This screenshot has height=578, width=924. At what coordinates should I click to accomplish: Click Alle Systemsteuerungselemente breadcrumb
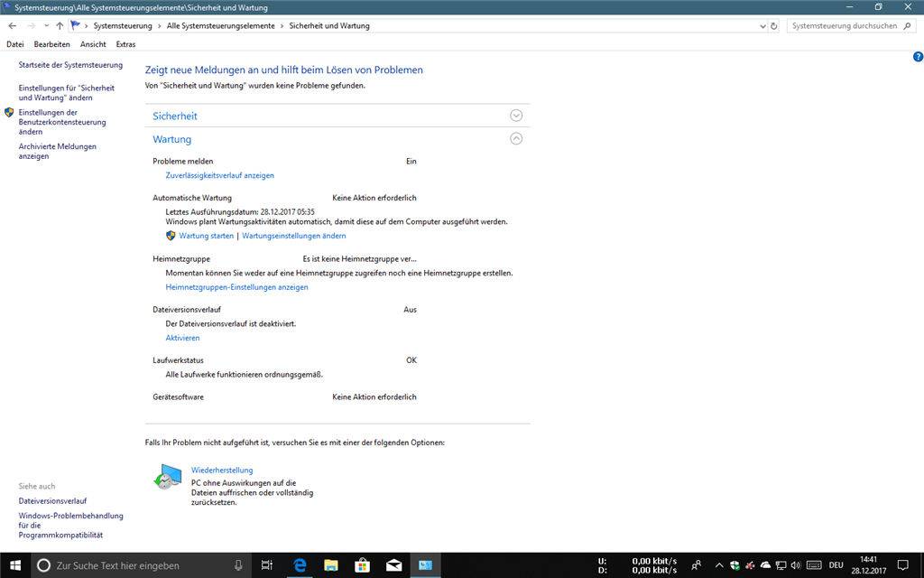pos(220,26)
